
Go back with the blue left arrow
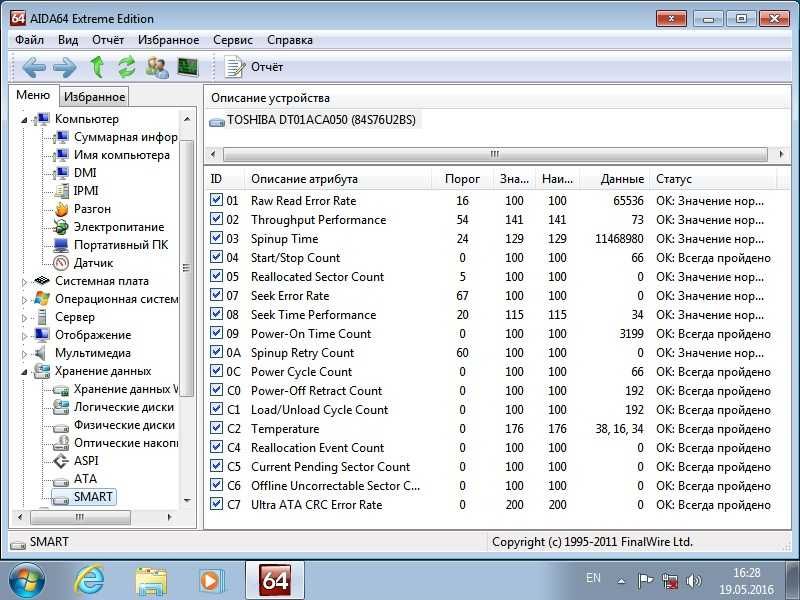click(x=34, y=67)
